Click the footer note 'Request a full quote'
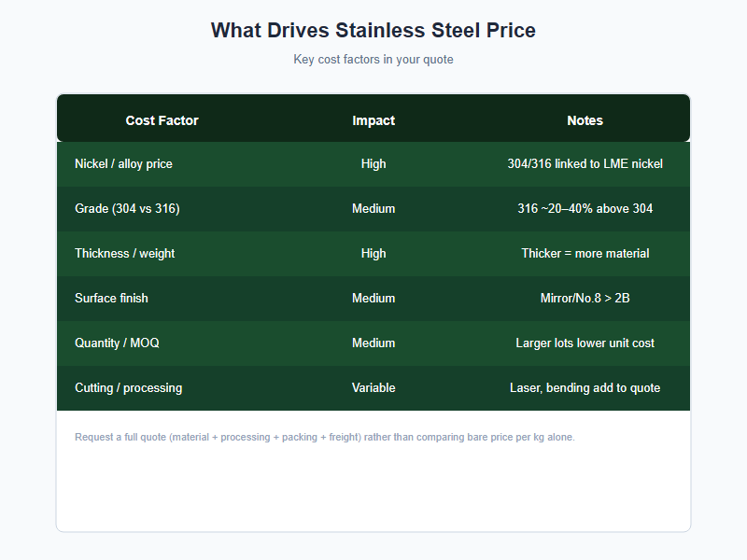This screenshot has height=560, width=747. tap(325, 437)
